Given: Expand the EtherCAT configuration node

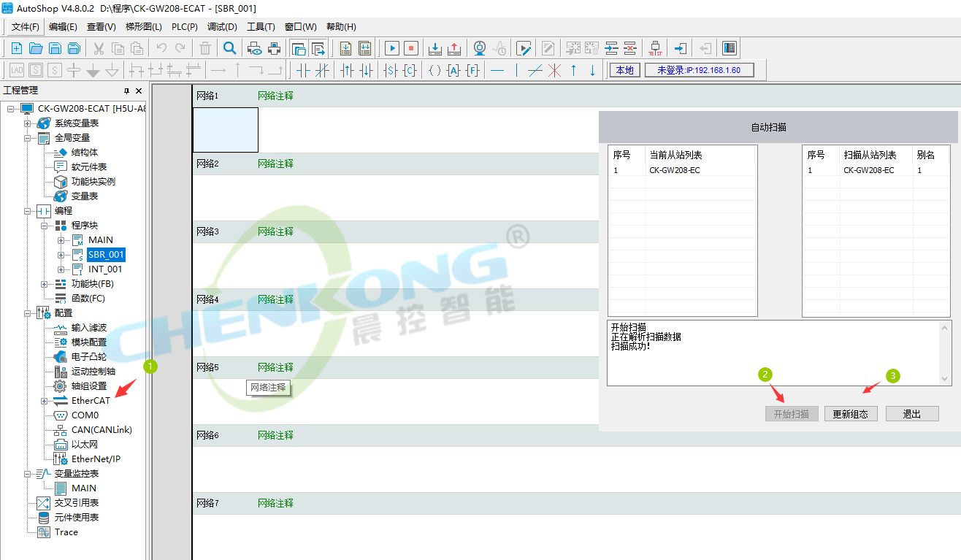Looking at the screenshot, I should click(x=45, y=401).
